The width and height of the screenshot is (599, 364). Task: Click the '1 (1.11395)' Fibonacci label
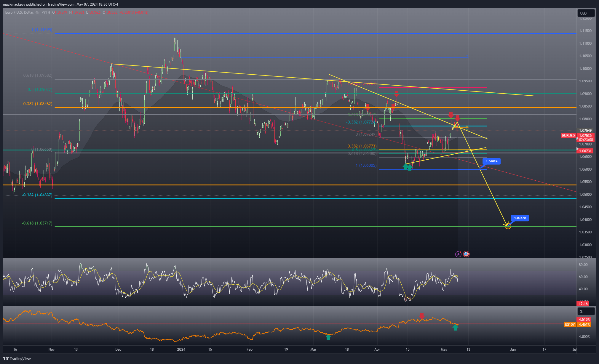(42, 30)
